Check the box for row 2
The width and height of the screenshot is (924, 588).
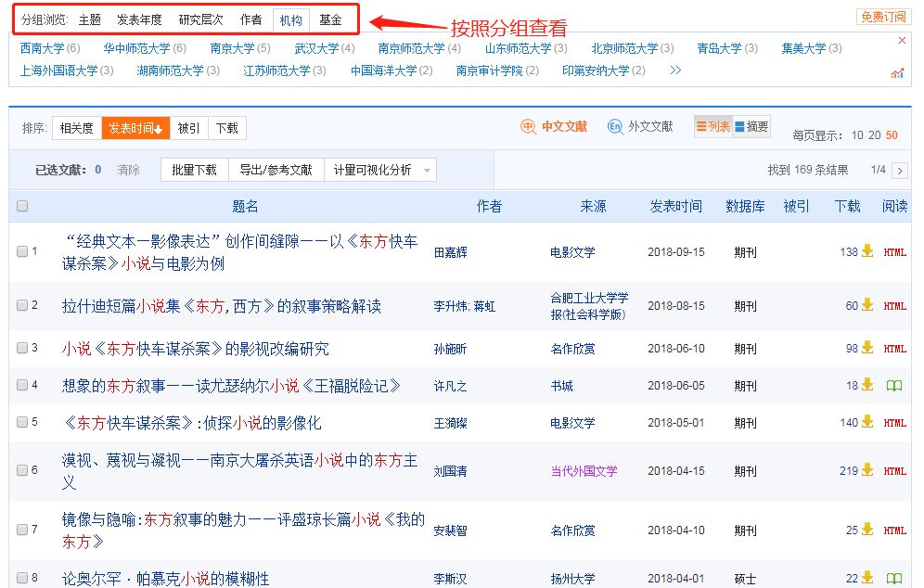(22, 305)
